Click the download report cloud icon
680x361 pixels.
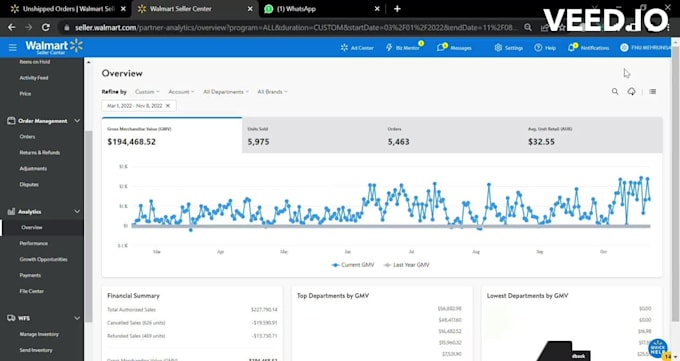click(631, 92)
